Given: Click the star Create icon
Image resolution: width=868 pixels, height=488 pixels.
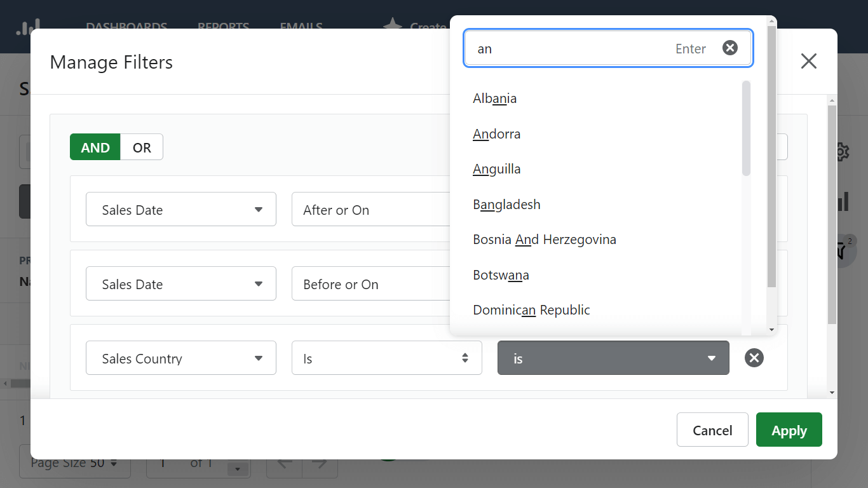Looking at the screenshot, I should pos(393,25).
